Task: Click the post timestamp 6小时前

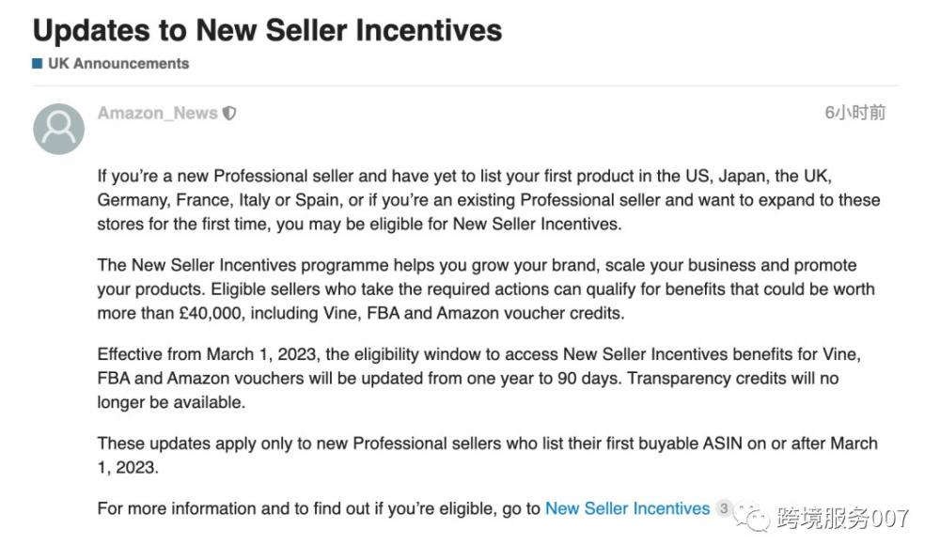Action: pyautogui.click(x=854, y=114)
